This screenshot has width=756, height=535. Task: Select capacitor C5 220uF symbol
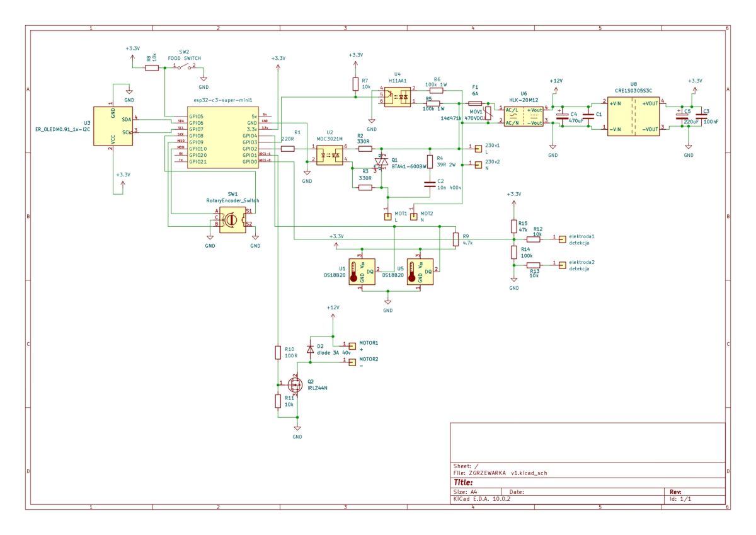681,115
